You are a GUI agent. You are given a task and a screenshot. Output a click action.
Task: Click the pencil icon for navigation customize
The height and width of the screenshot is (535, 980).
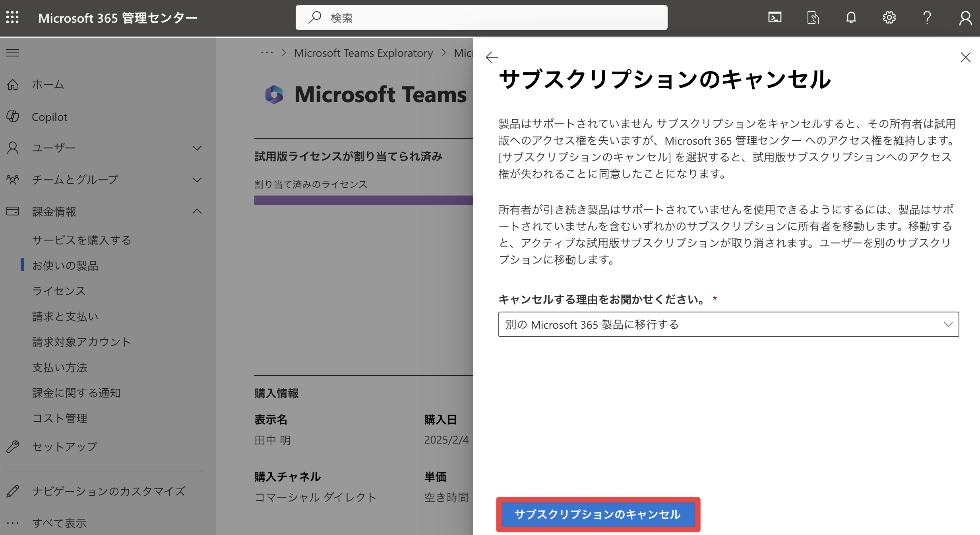tap(13, 491)
